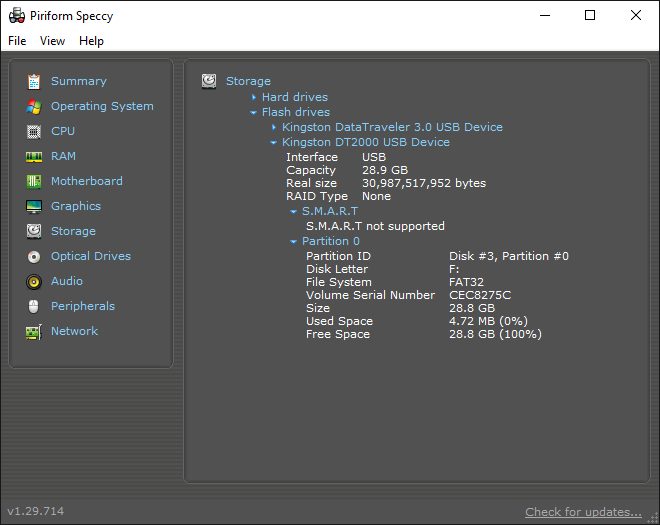Click the Check for updates link

click(583, 512)
